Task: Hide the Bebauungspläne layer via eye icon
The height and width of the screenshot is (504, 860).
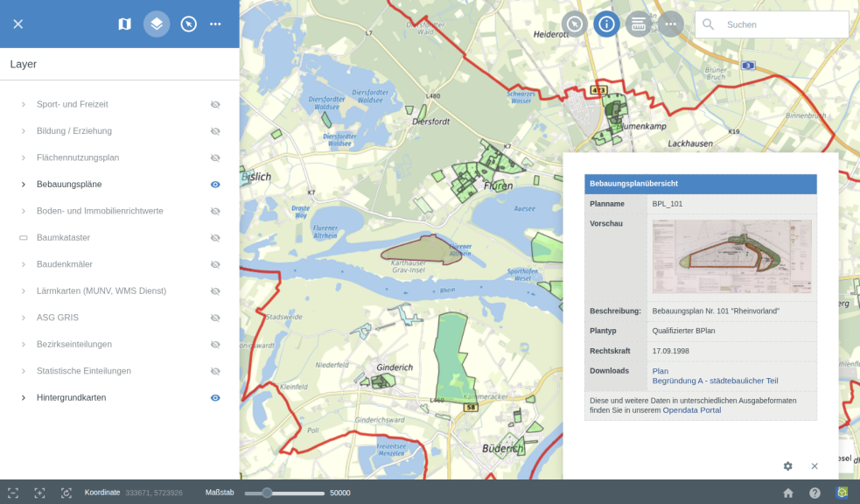Action: coord(215,185)
